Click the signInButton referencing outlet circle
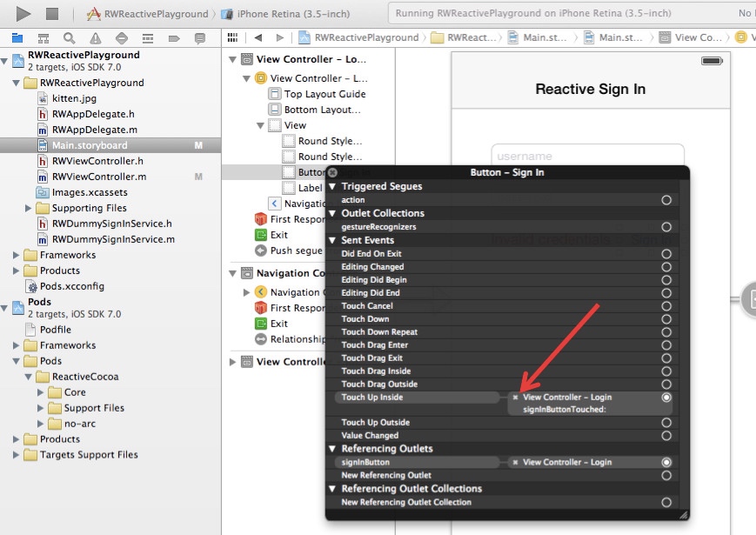Screen dimensions: 756x535 tap(666, 462)
